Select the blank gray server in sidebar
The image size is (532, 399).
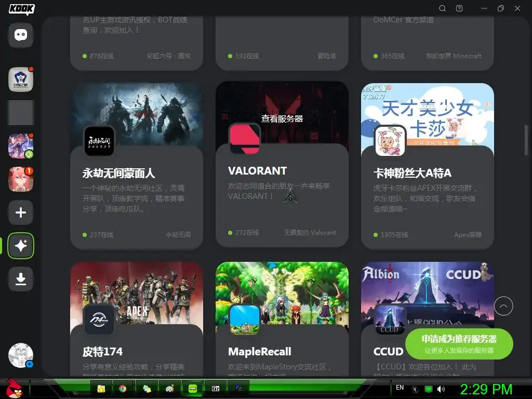point(21,113)
